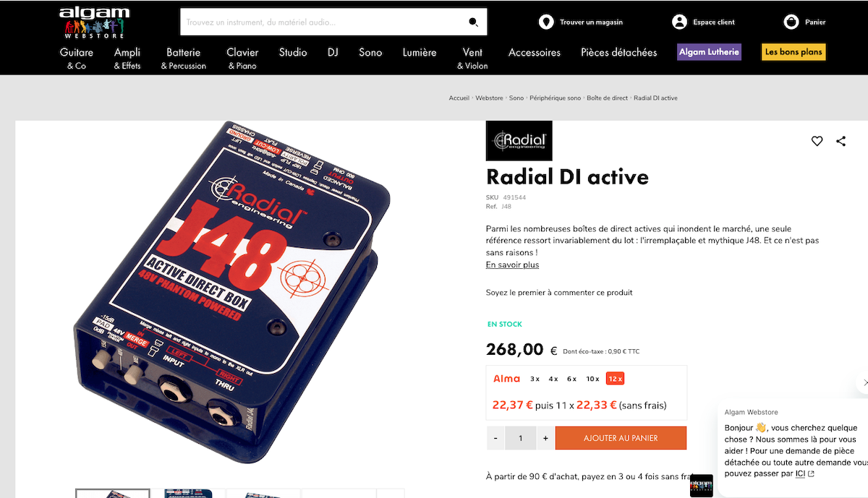The height and width of the screenshot is (498, 868).
Task: Open the Guitare & Co menu
Action: [77, 58]
